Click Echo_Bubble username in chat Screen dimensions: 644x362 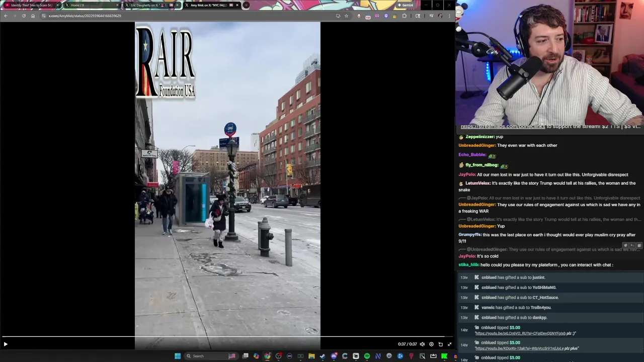(x=472, y=155)
